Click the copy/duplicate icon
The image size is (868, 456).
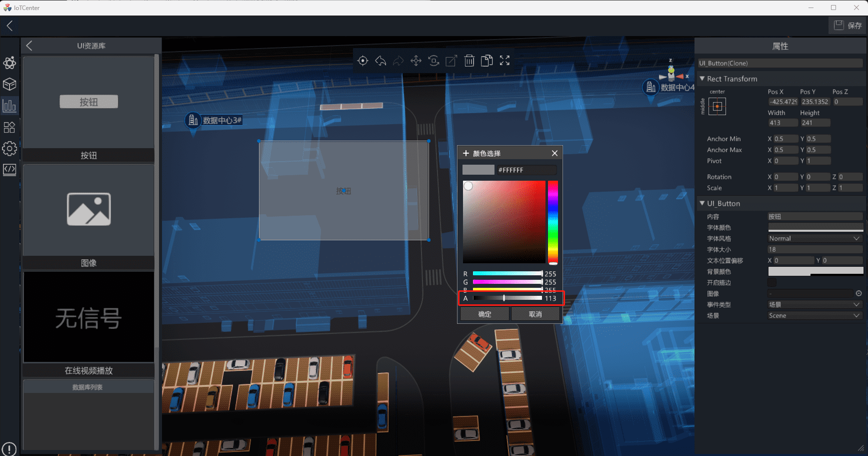tap(486, 61)
